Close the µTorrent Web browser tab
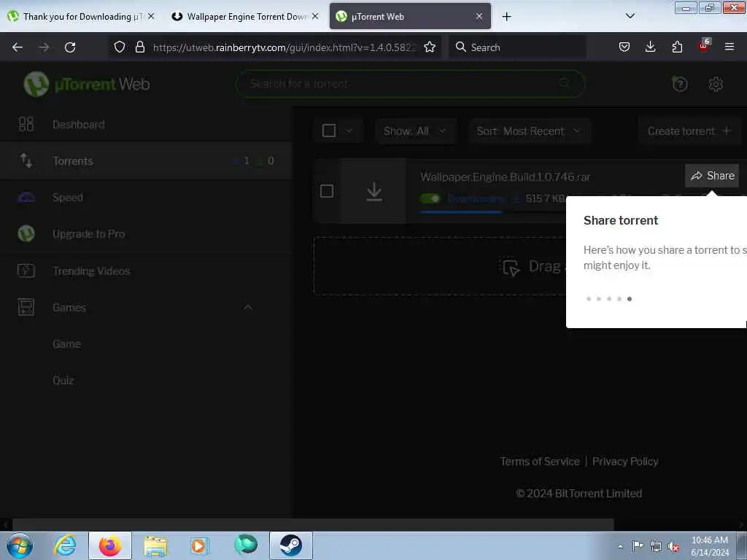747x560 pixels. pos(479,17)
